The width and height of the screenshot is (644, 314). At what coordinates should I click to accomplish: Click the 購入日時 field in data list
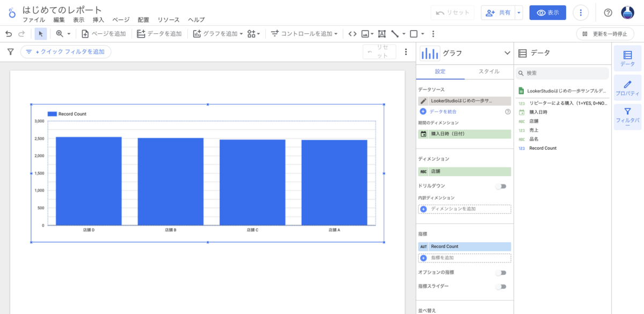[x=538, y=112]
